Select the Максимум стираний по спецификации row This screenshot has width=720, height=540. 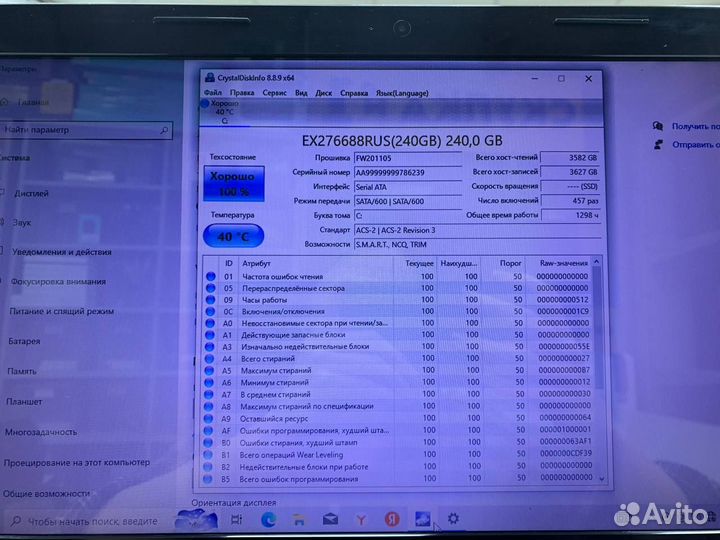point(398,406)
